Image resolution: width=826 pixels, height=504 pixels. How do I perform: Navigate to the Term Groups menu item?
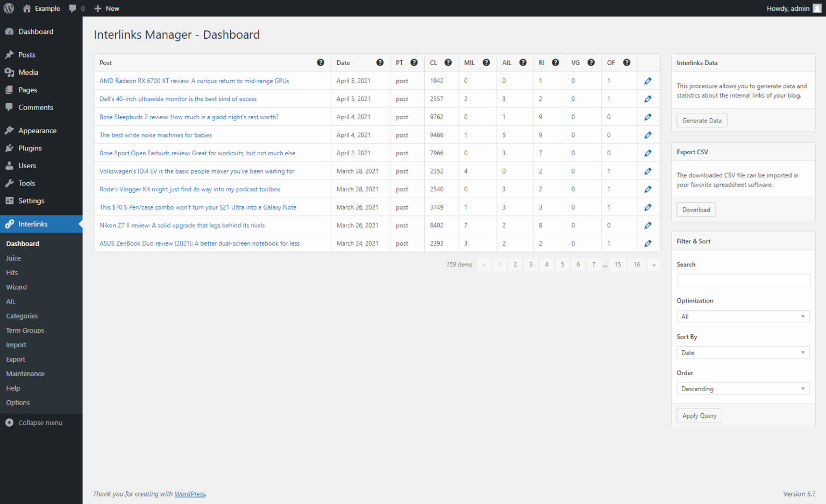click(25, 330)
